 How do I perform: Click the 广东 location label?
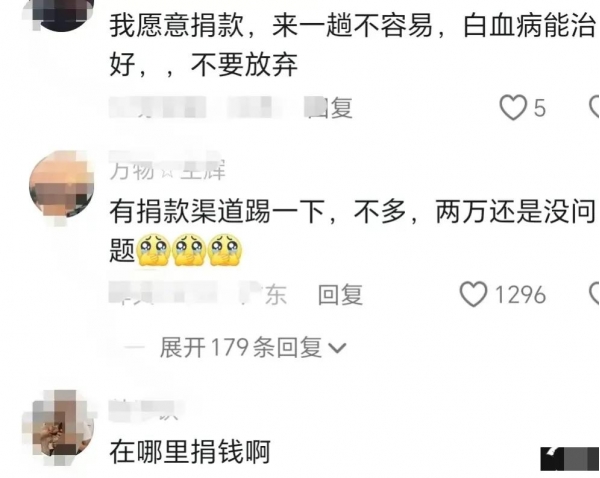point(264,295)
